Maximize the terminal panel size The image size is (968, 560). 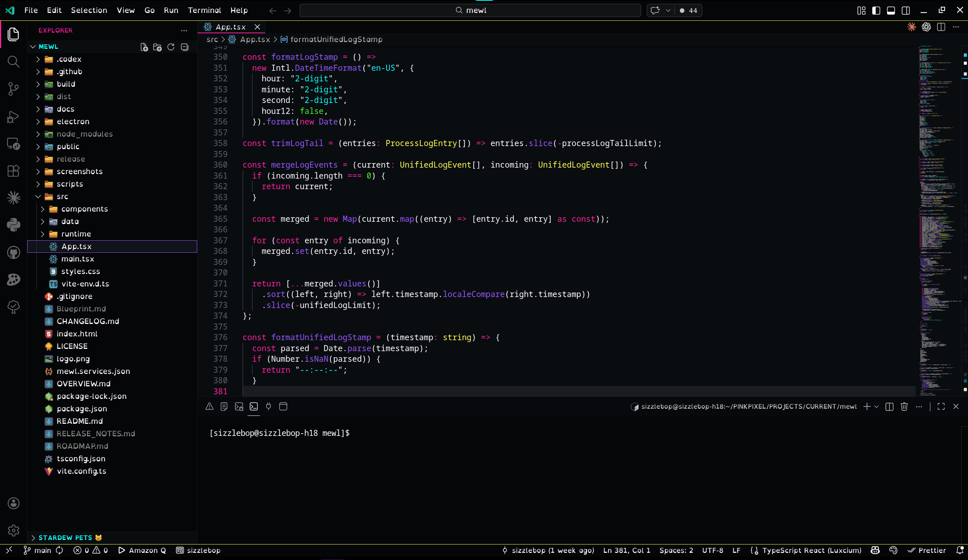pyautogui.click(x=941, y=406)
